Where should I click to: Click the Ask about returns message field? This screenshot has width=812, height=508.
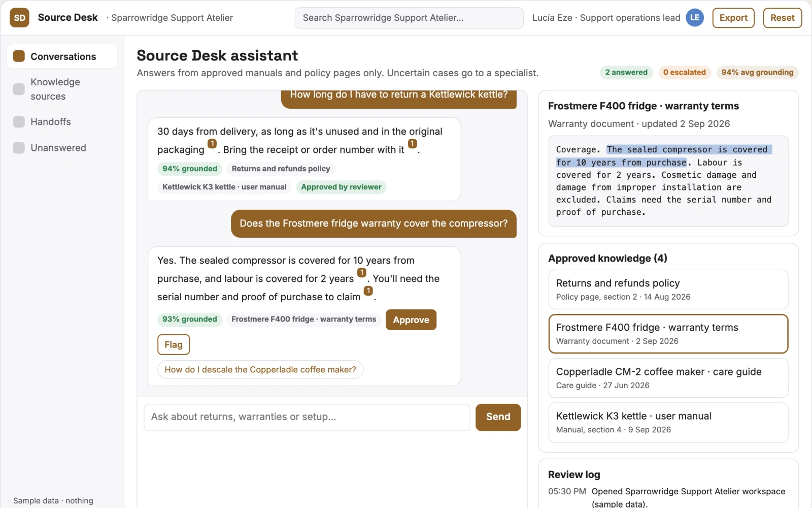307,417
